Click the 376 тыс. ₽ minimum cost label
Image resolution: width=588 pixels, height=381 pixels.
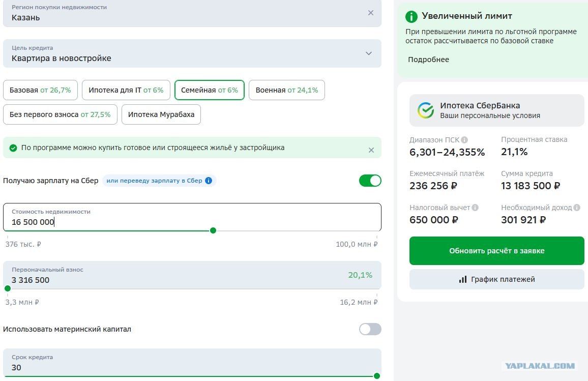(23, 244)
